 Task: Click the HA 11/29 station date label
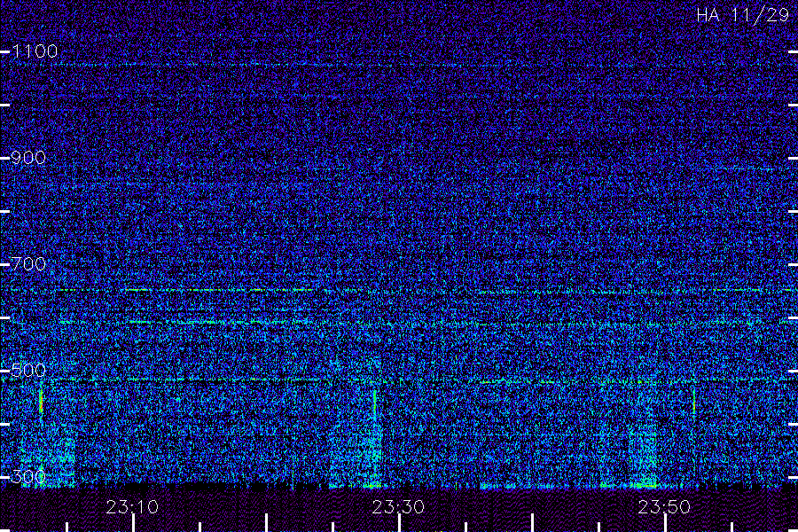click(x=742, y=15)
